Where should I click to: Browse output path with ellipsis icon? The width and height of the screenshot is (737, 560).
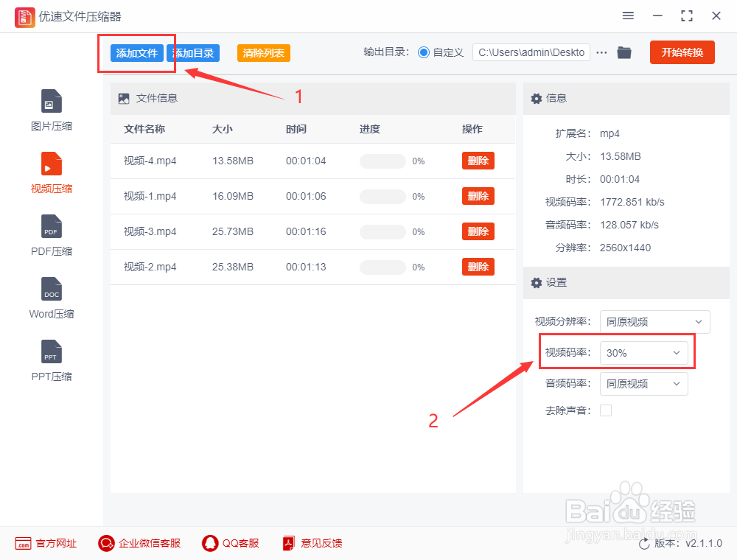click(x=601, y=52)
